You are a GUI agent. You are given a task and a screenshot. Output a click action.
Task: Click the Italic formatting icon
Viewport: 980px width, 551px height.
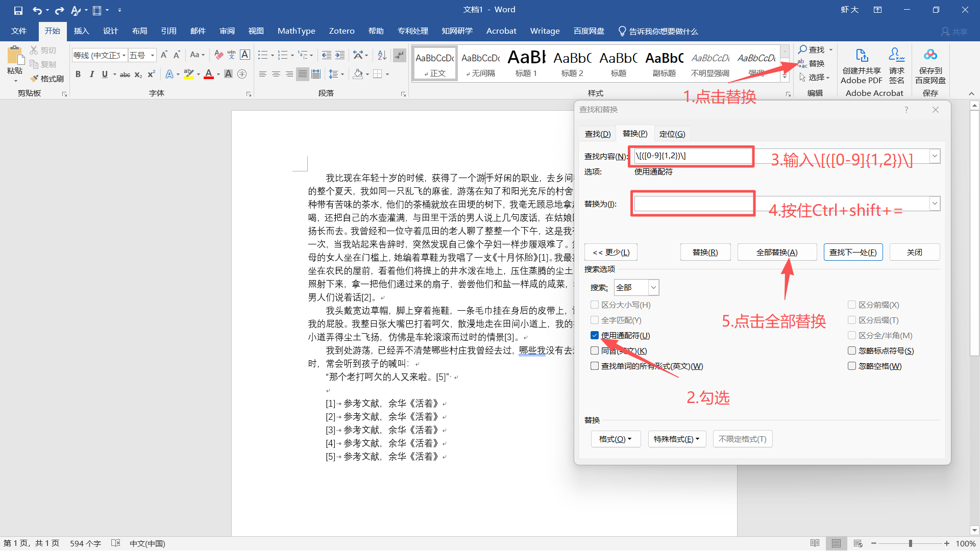[x=91, y=74]
